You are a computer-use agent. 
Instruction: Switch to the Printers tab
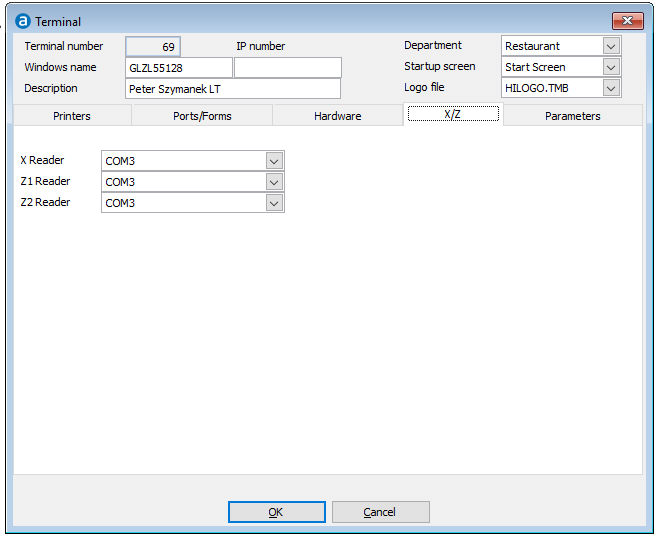click(x=72, y=116)
